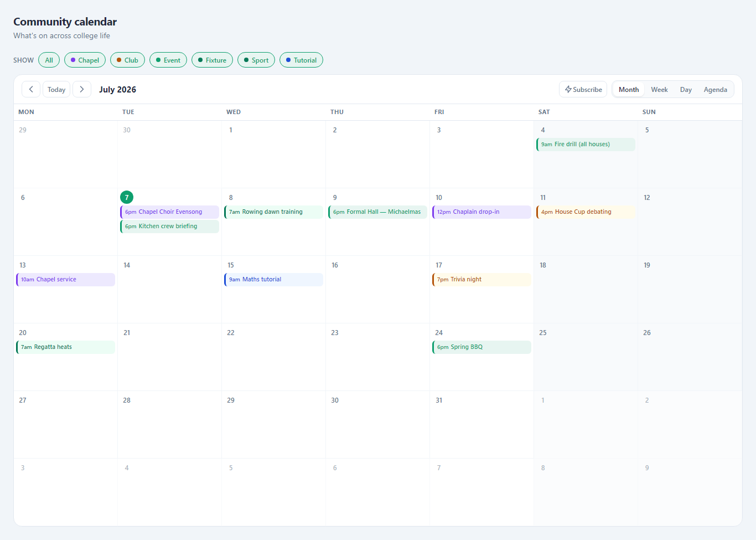Viewport: 756px width, 540px height.
Task: Click the SUN column header
Action: tap(690, 112)
